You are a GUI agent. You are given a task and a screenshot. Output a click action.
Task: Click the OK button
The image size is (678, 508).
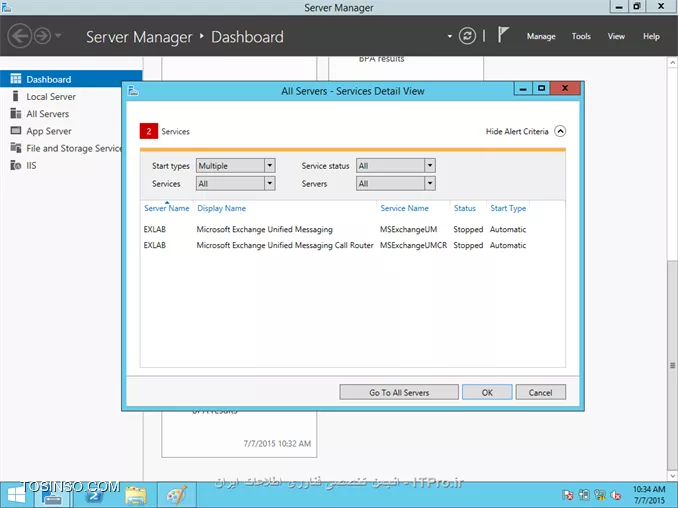[487, 392]
